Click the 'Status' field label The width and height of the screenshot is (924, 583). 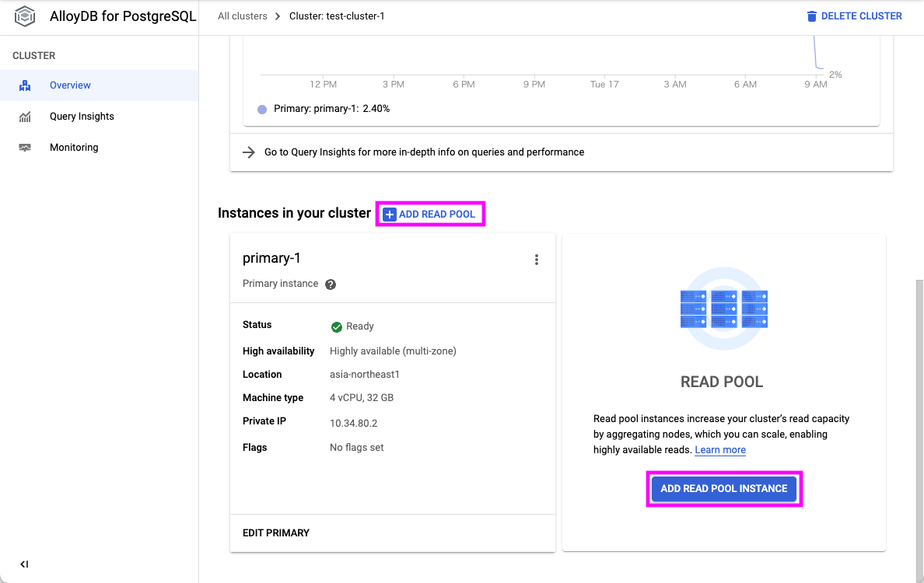pyautogui.click(x=257, y=325)
